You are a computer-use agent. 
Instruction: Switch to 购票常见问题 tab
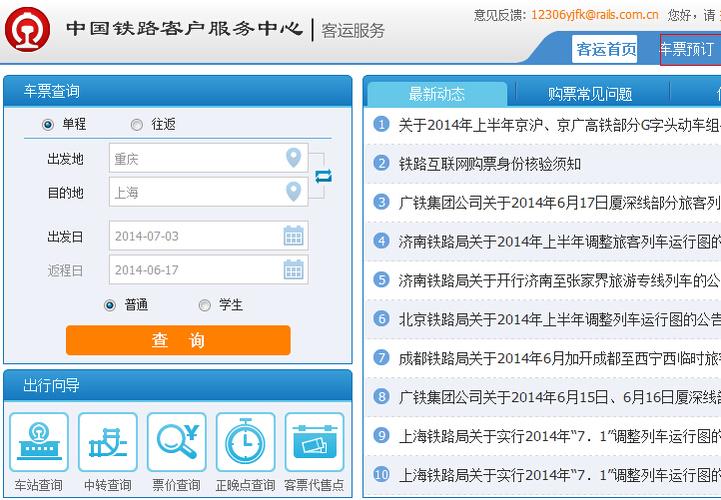(590, 94)
